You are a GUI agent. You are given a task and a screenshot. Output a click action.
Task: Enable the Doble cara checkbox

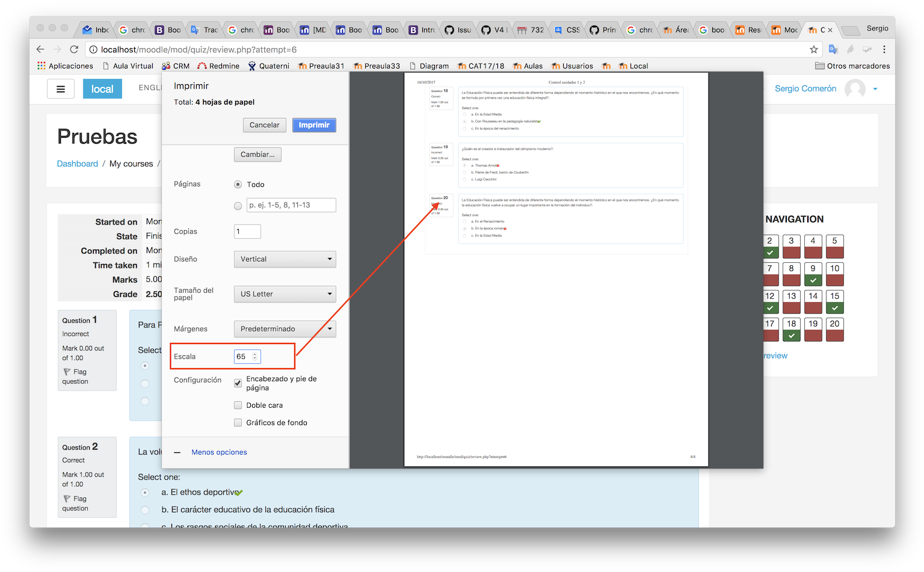[x=238, y=405]
